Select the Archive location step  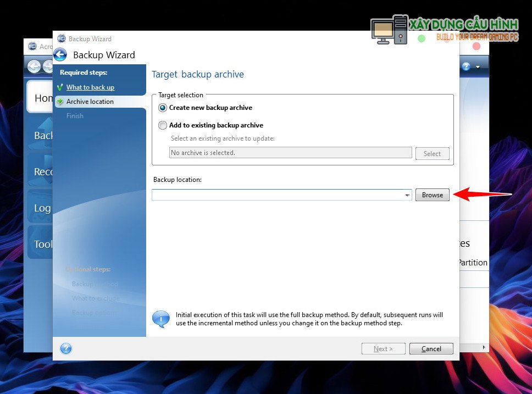[x=90, y=102]
